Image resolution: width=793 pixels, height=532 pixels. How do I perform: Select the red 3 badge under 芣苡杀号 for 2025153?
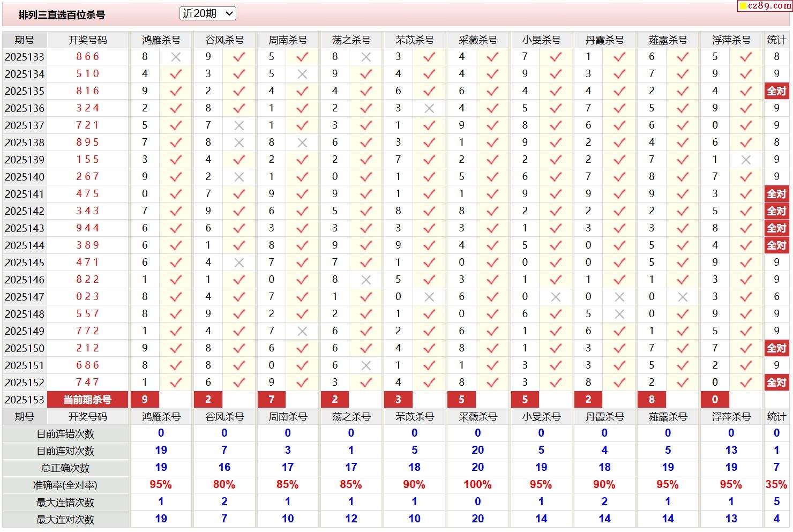point(398,400)
